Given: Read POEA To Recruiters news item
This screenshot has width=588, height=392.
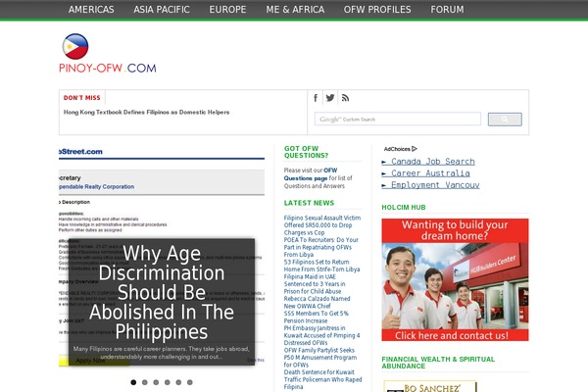Looking at the screenshot, I should pyautogui.click(x=321, y=247).
